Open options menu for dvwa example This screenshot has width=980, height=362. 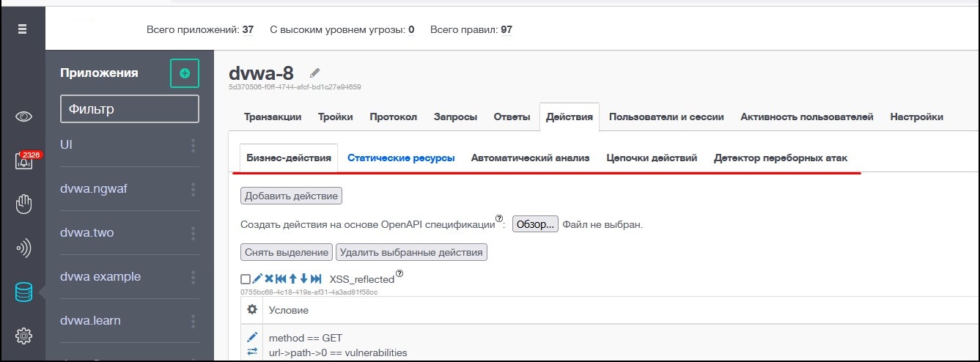tap(194, 277)
